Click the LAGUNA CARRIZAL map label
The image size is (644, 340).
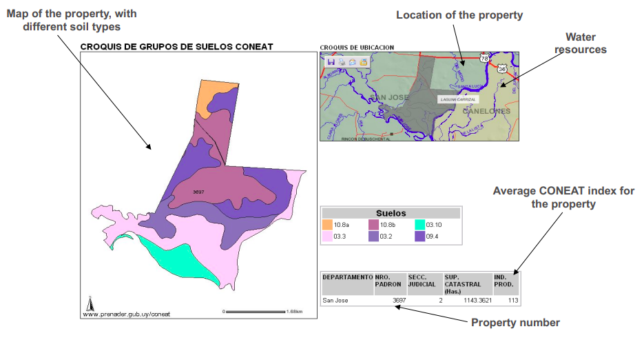tap(458, 99)
